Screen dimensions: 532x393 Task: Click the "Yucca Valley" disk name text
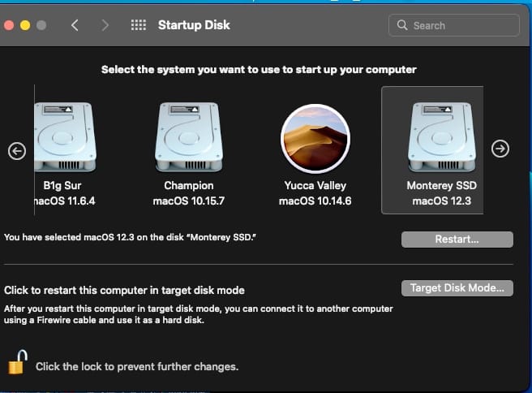(x=315, y=186)
